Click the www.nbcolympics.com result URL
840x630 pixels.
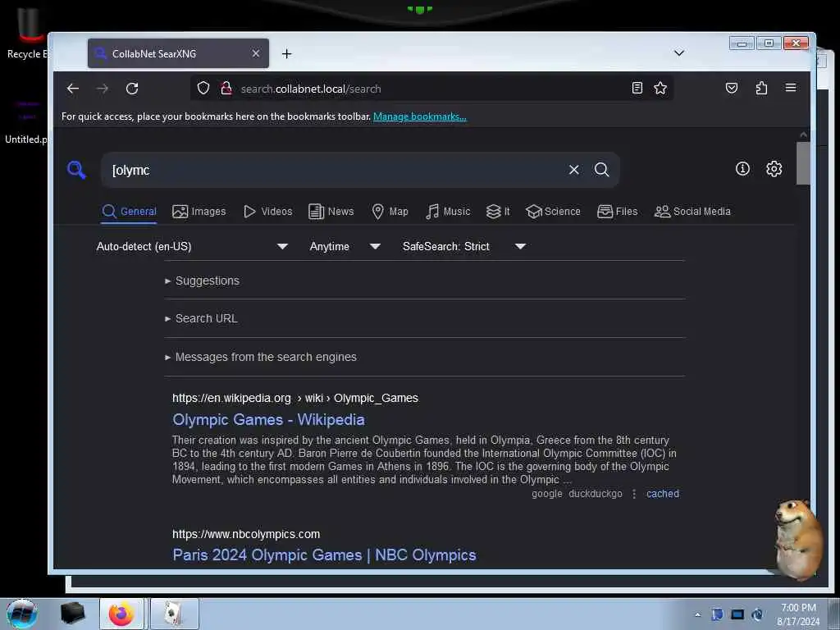click(x=246, y=534)
